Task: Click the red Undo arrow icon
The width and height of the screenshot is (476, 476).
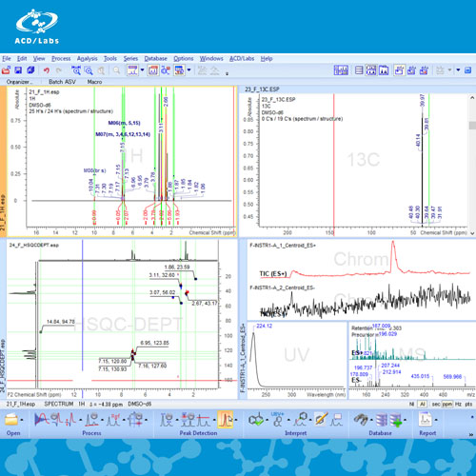Action: pyautogui.click(x=47, y=70)
